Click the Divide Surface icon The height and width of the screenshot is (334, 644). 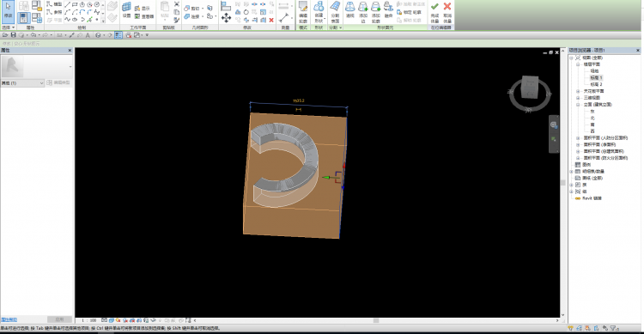(335, 11)
